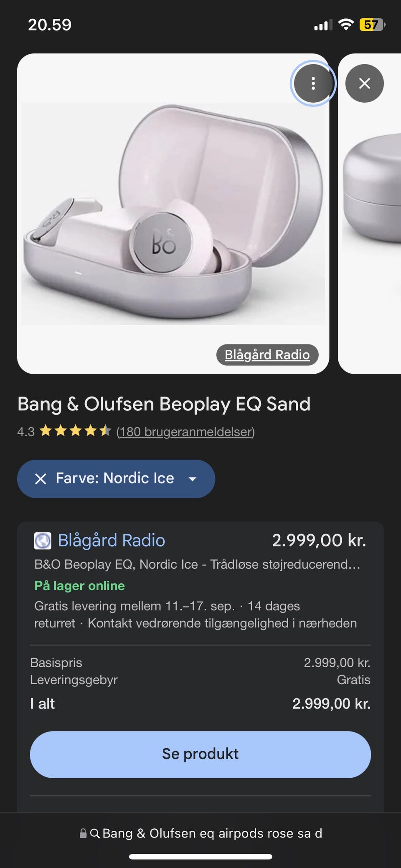Focus the address bar search text
Image resolution: width=401 pixels, height=868 pixels.
pyautogui.click(x=212, y=833)
